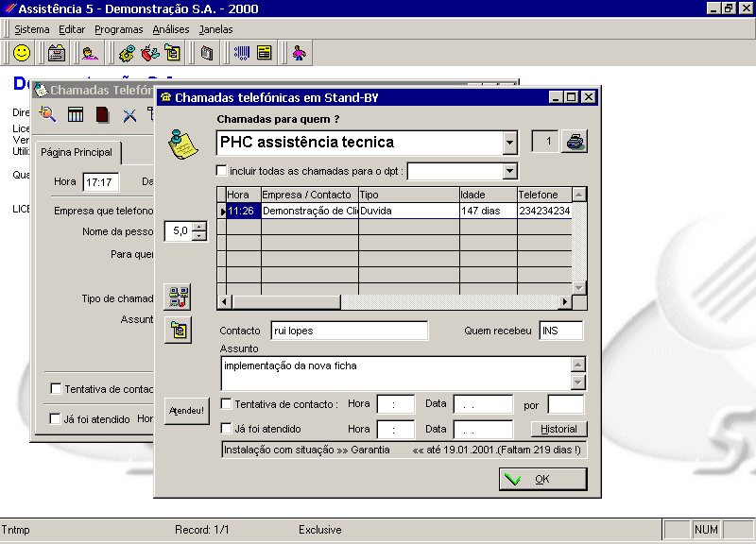This screenshot has width=756, height=544.
Task: Click the network computers icon in Stand-BY dialog
Action: click(x=179, y=297)
